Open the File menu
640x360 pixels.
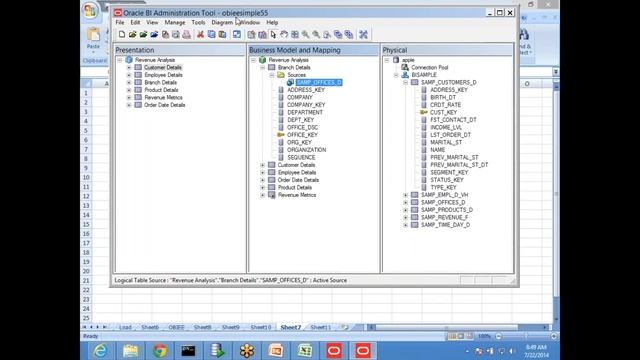click(120, 22)
